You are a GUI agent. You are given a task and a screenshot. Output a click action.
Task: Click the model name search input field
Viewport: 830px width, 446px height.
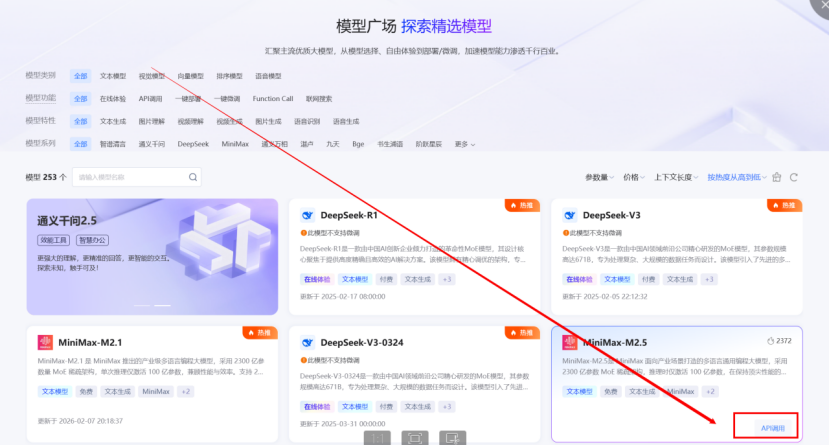[137, 177]
